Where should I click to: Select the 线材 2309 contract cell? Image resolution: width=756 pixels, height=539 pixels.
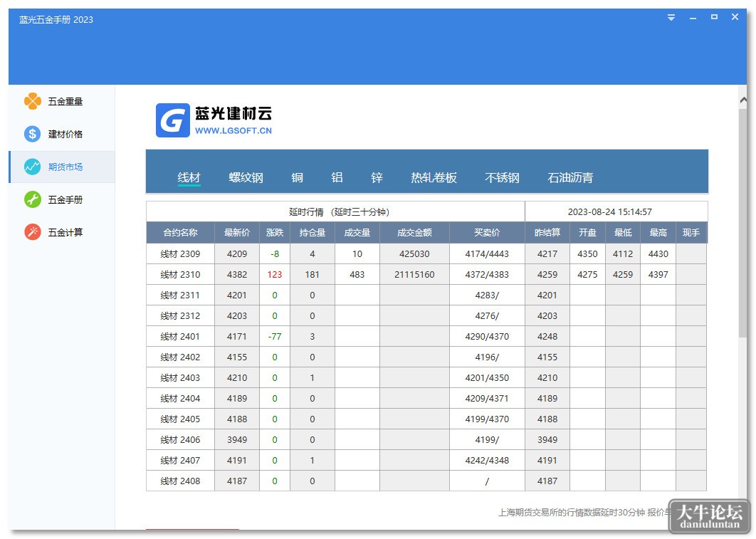[180, 253]
